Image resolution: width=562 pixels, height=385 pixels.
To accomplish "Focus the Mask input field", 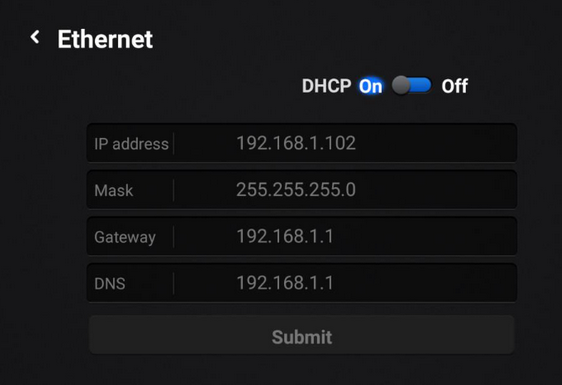I will click(x=302, y=190).
